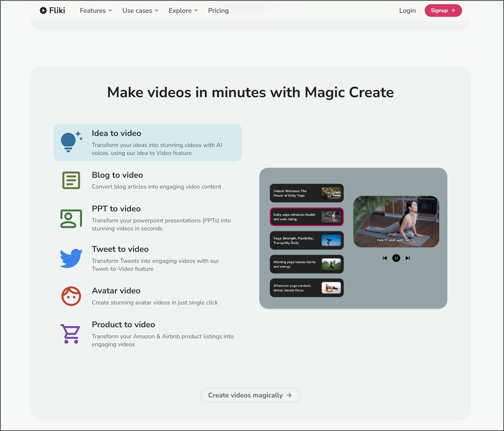Screen dimensions: 504x431
Task: Click the PPT to video presenter icon
Action: click(x=71, y=218)
